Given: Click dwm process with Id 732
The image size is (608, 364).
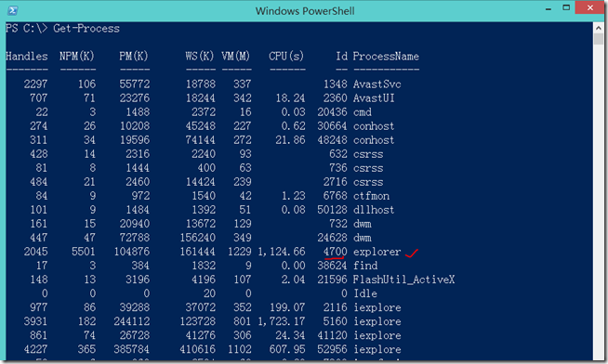Looking at the screenshot, I should [x=363, y=224].
